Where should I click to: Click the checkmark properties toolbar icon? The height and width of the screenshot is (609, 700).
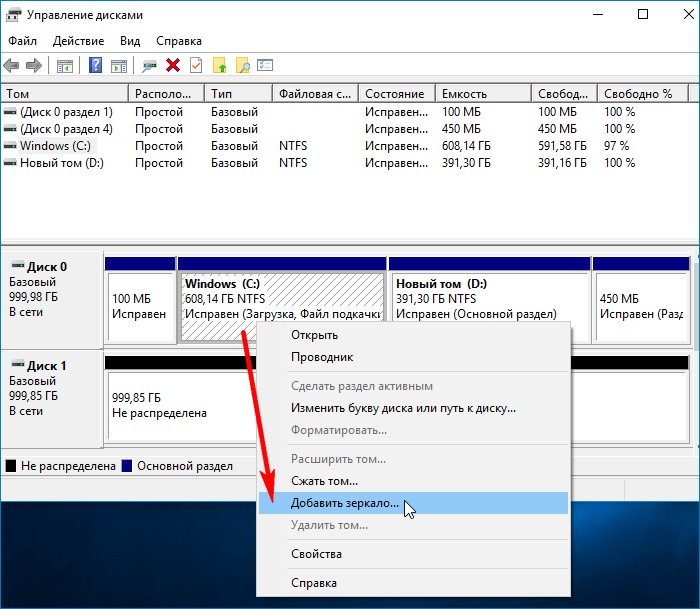pos(196,65)
